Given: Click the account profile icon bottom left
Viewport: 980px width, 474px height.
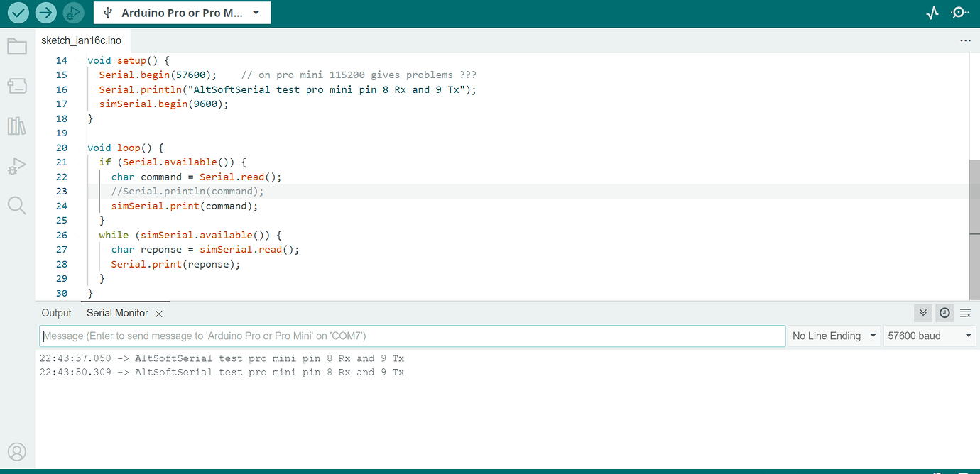Looking at the screenshot, I should point(17,451).
